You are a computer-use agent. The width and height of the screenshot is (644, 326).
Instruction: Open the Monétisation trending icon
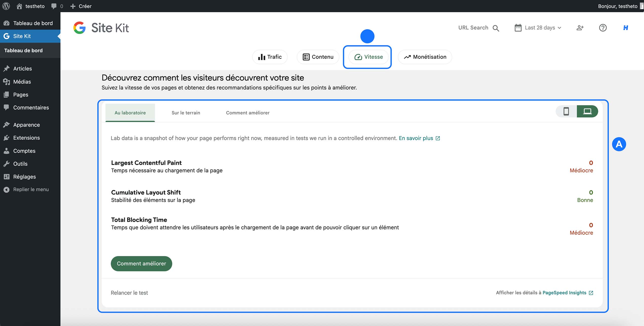tap(407, 57)
